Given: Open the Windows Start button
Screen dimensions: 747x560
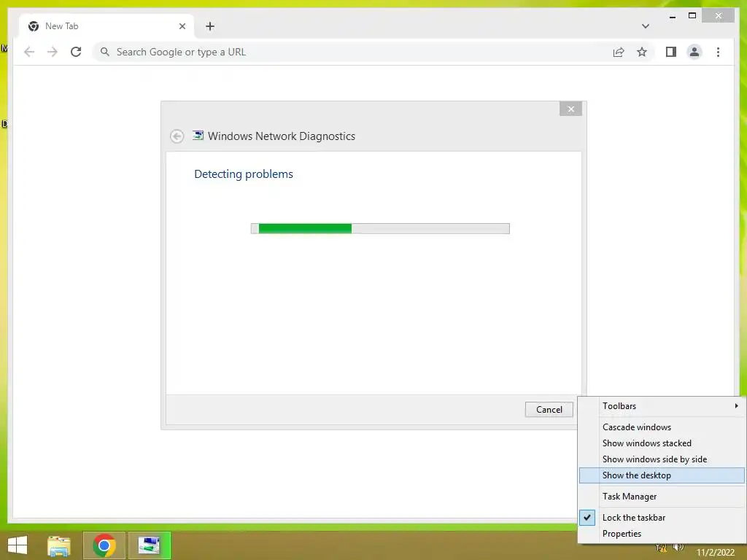Looking at the screenshot, I should pyautogui.click(x=18, y=545).
